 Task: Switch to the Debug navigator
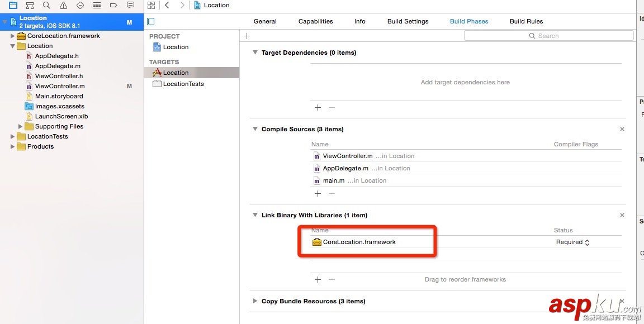tap(97, 5)
